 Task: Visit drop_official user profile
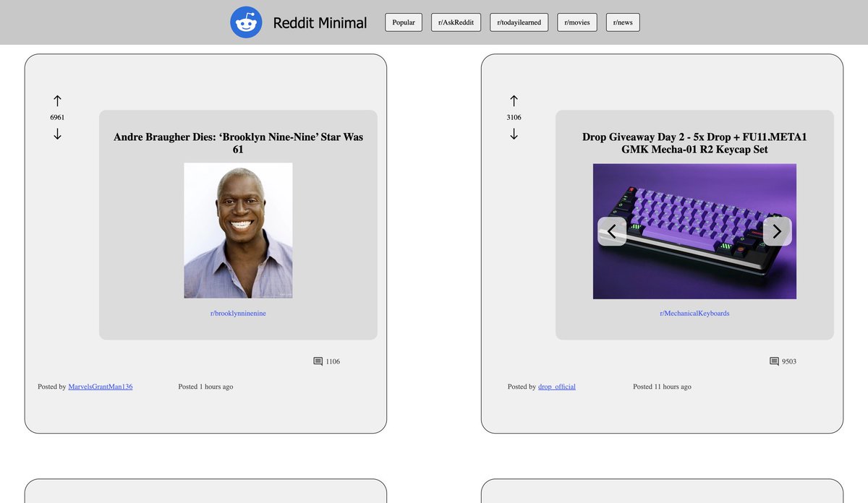tap(557, 387)
